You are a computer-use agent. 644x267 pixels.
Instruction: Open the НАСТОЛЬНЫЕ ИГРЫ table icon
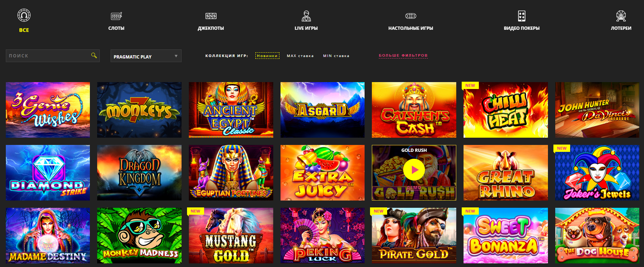tap(411, 16)
